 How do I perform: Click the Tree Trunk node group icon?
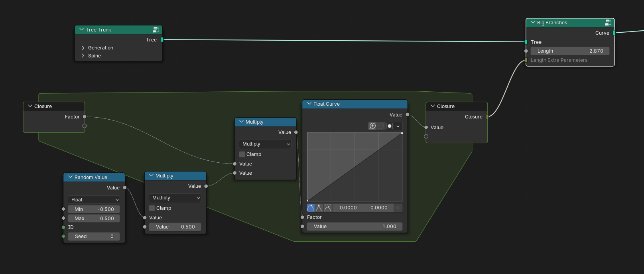click(156, 30)
